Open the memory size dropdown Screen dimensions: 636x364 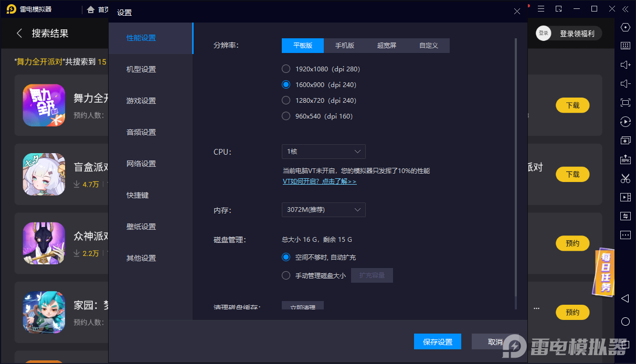(323, 209)
